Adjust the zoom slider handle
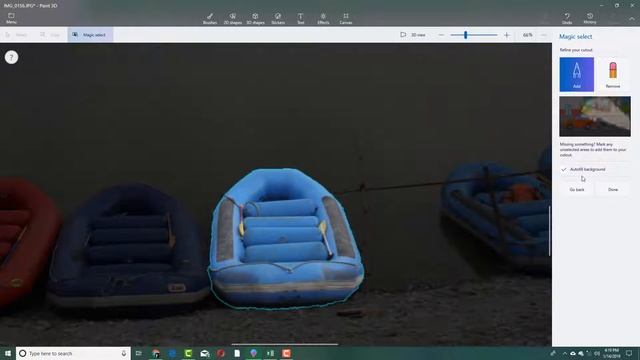This screenshot has width=640, height=360. pyautogui.click(x=465, y=35)
